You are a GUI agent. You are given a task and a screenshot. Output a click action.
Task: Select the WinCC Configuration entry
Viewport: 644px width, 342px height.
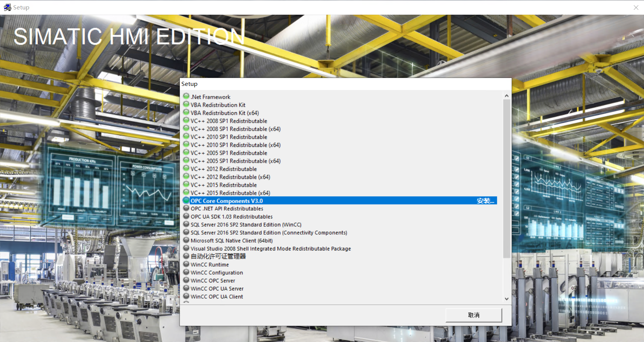[217, 272]
